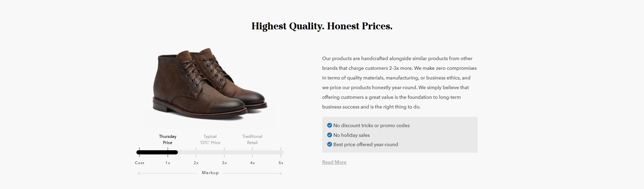Select the Thursday Price label
Image resolution: width=644 pixels, height=189 pixels.
pos(168,140)
